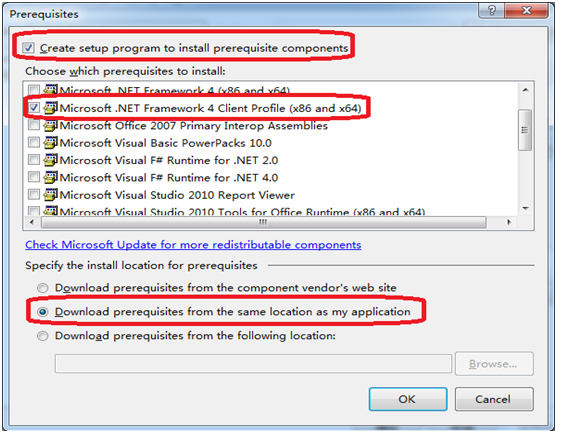Screen dimensions: 561x433
Task: Click the horizontal scrollbar thumb of the list
Action: tap(264, 222)
